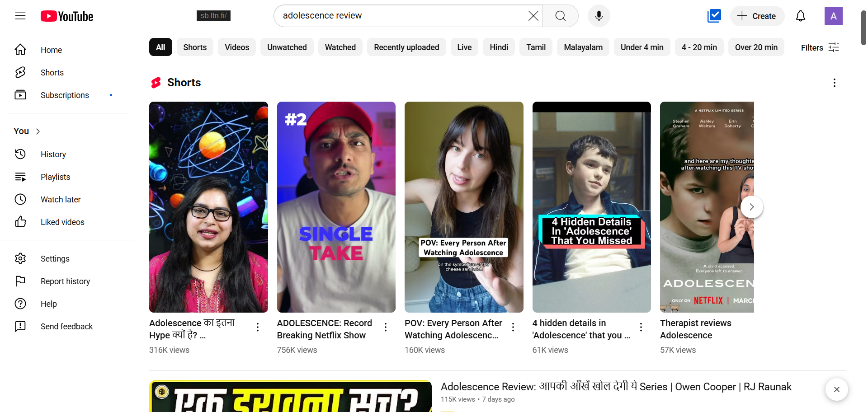Screen dimensions: 868x412
Task: Open RJ Raunak video thumbnail
Action: [x=290, y=396]
